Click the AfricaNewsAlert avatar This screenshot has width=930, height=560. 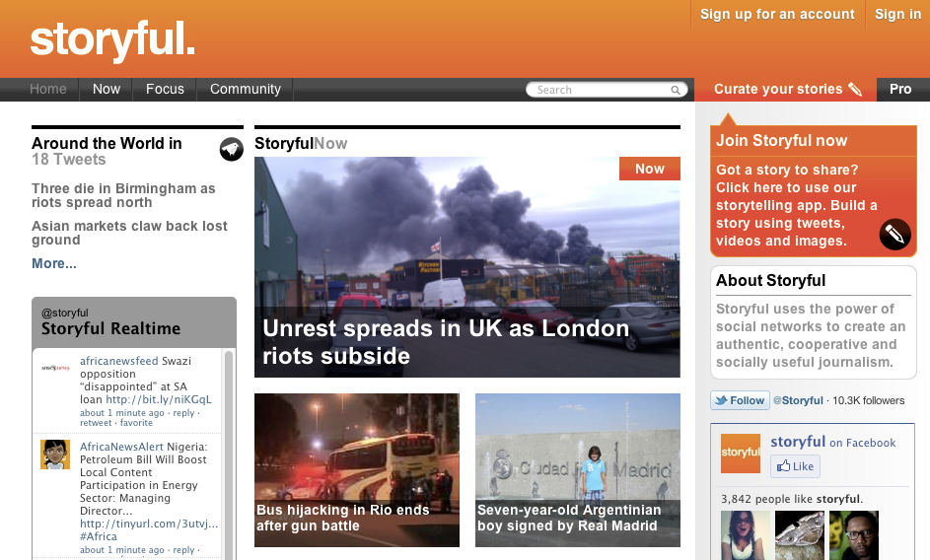point(55,455)
